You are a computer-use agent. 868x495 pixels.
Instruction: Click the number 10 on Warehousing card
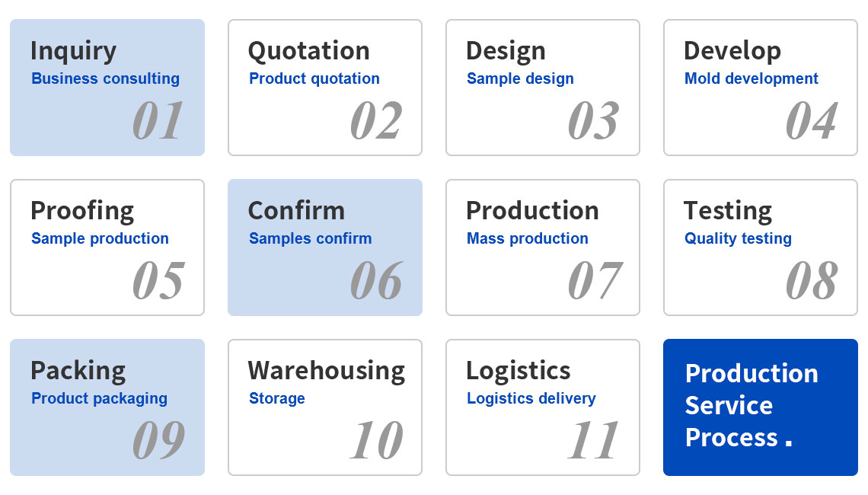pos(376,441)
